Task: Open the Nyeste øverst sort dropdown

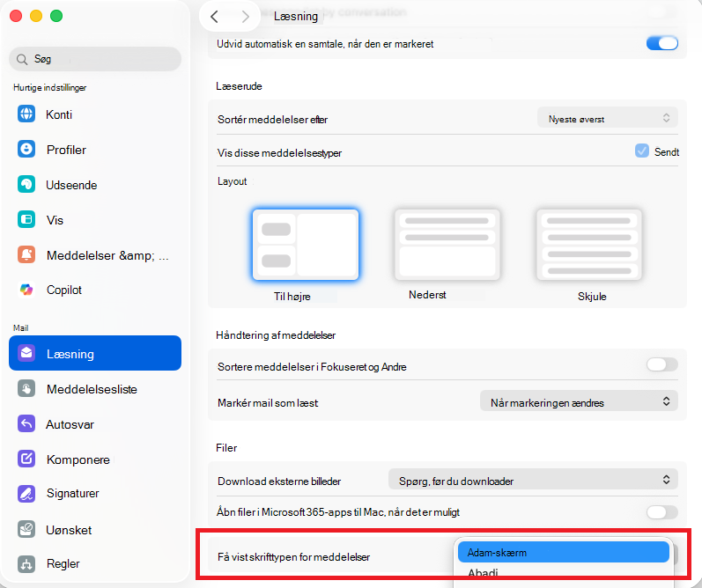Action: (x=608, y=118)
